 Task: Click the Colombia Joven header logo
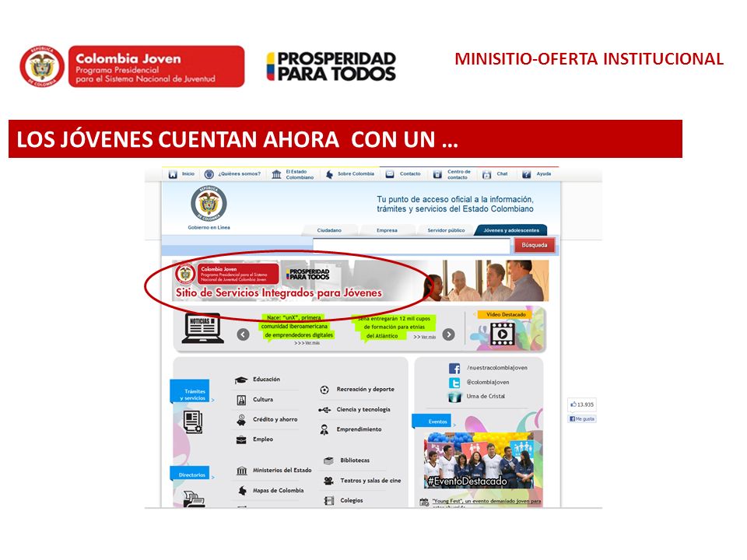(x=132, y=66)
